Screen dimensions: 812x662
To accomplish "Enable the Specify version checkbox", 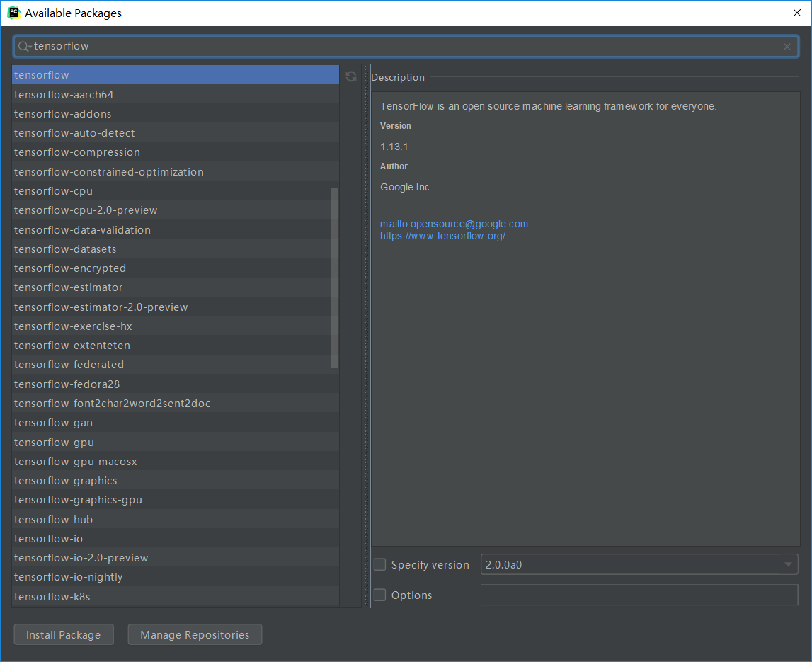I will pos(379,564).
